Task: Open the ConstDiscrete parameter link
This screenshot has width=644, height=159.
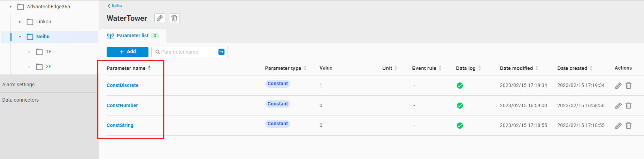Action: coord(122,85)
